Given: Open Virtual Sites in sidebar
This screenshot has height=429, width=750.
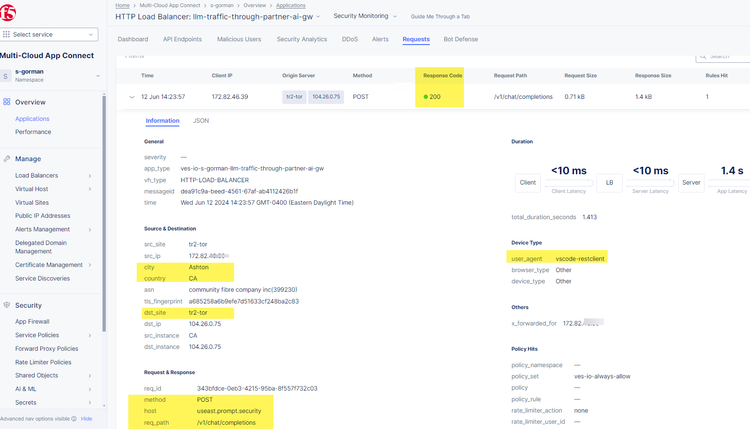Looking at the screenshot, I should tap(32, 202).
